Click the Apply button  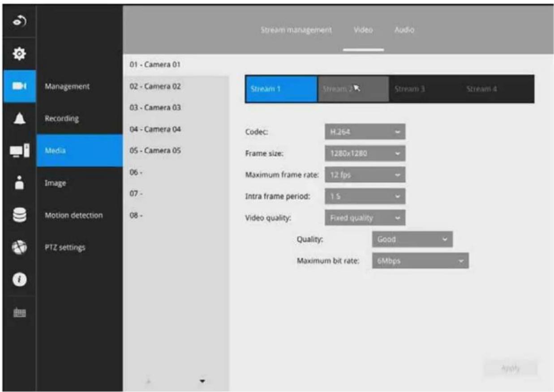coord(510,369)
